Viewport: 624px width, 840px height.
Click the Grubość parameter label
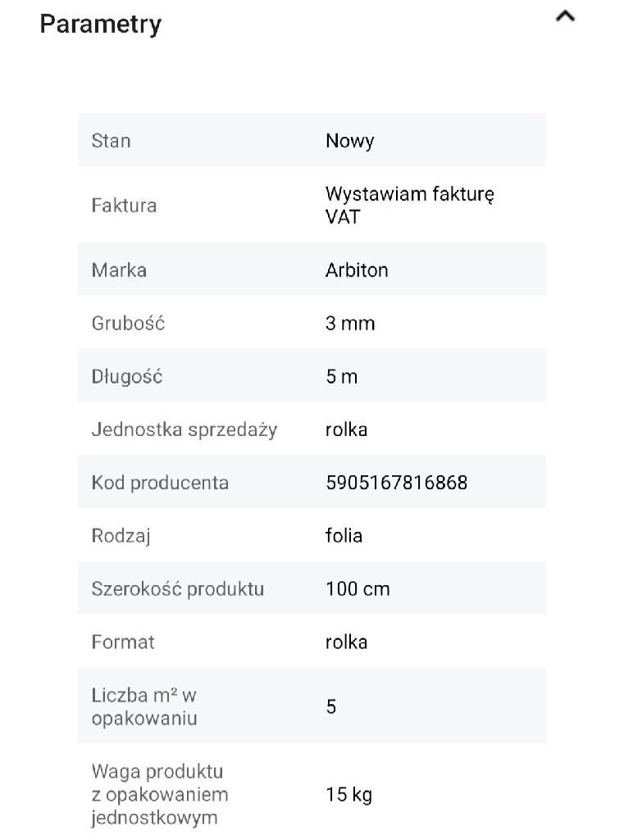click(x=128, y=323)
